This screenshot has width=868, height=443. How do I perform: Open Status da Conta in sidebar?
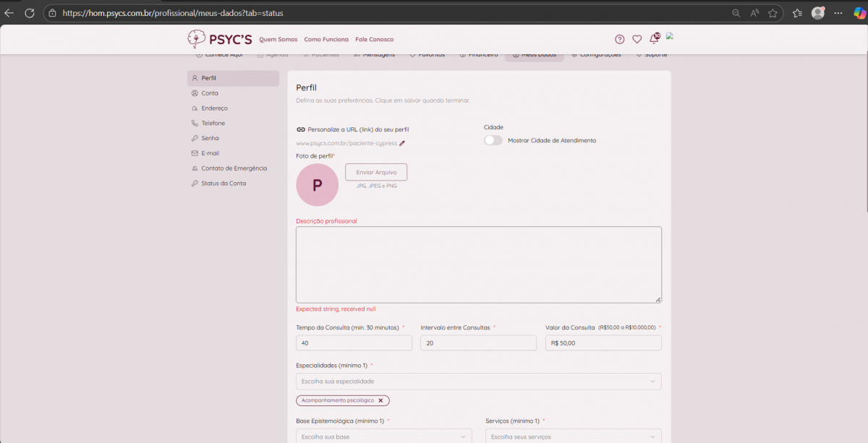[x=224, y=184]
